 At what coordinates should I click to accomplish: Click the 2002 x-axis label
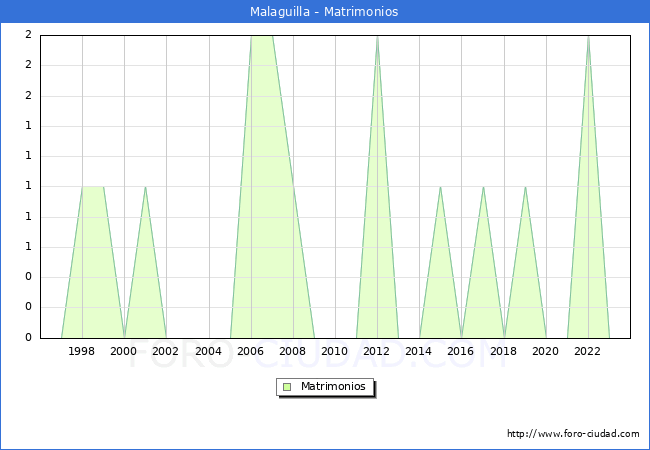click(166, 351)
